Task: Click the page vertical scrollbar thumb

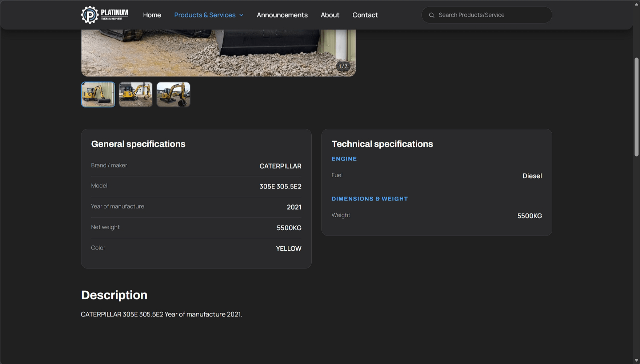Action: (x=636, y=107)
